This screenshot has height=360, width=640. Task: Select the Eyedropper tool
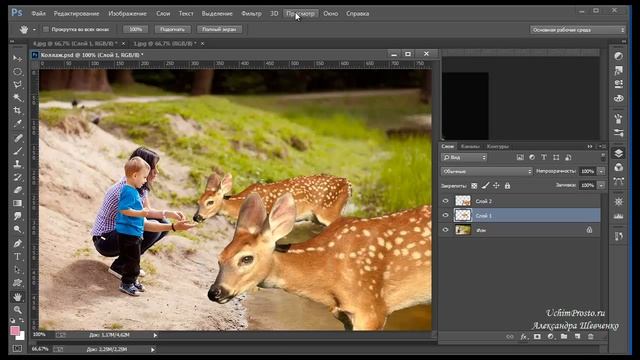pos(17,124)
